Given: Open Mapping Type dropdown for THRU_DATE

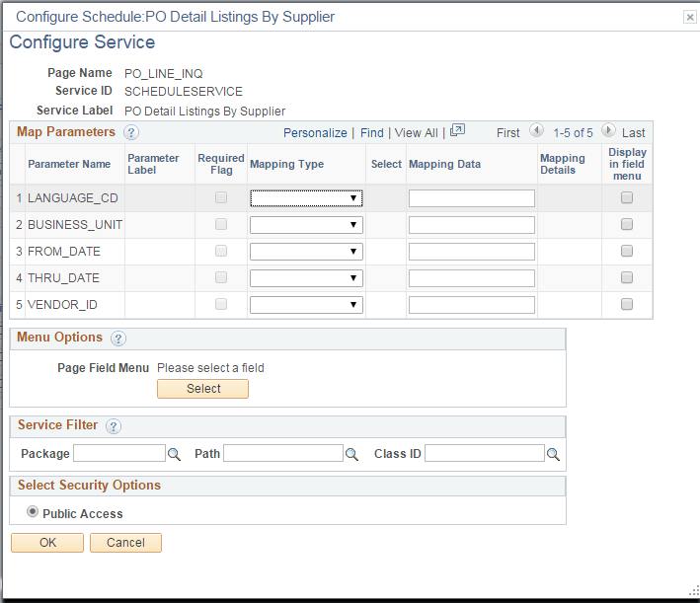Looking at the screenshot, I should 306,278.
